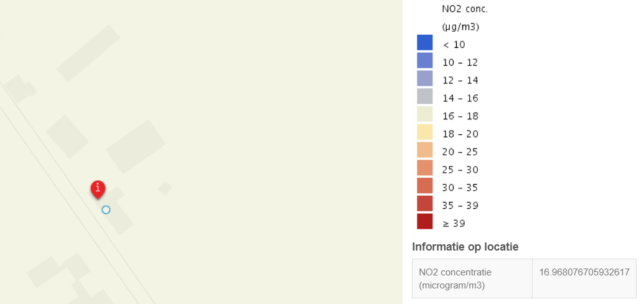644x304 pixels.
Task: Click the small diamond building on map
Action: pos(165,188)
